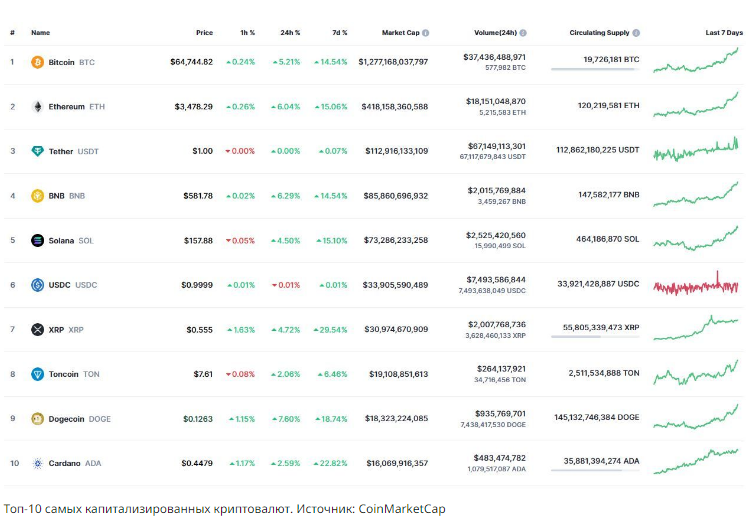749x529 pixels.
Task: Click Toncoin price $7.61
Action: tap(203, 374)
